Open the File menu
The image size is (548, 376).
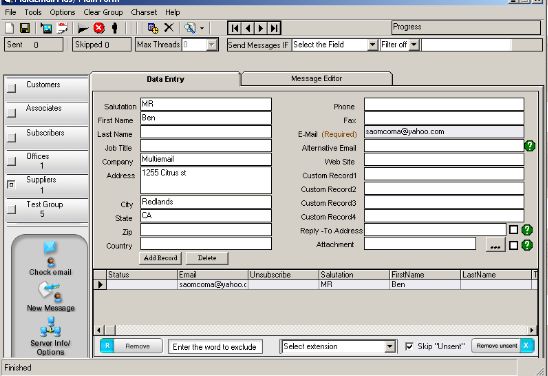[x=10, y=12]
